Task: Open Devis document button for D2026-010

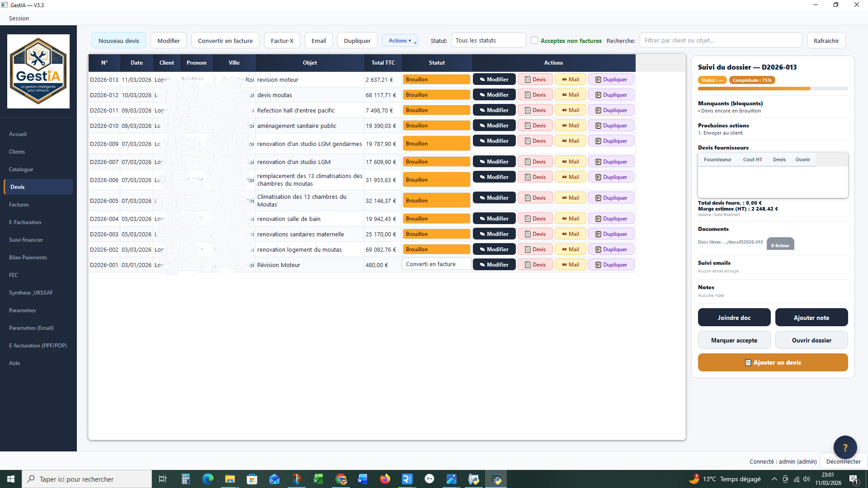Action: 535,126
